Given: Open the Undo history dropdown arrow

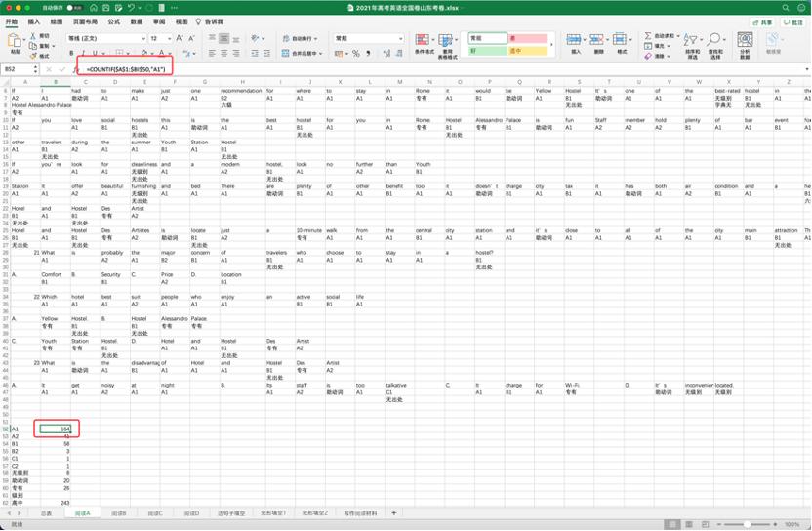Looking at the screenshot, I should point(139,8).
